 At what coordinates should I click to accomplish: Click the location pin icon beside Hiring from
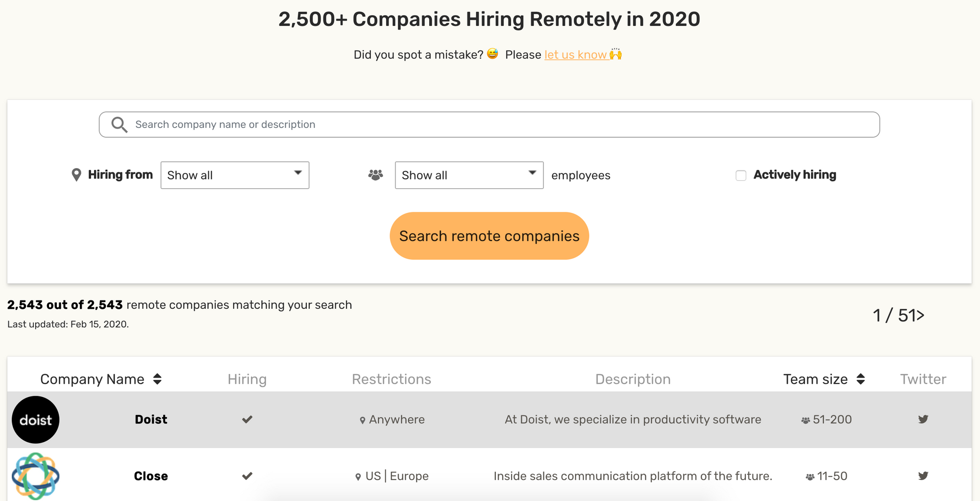[77, 175]
